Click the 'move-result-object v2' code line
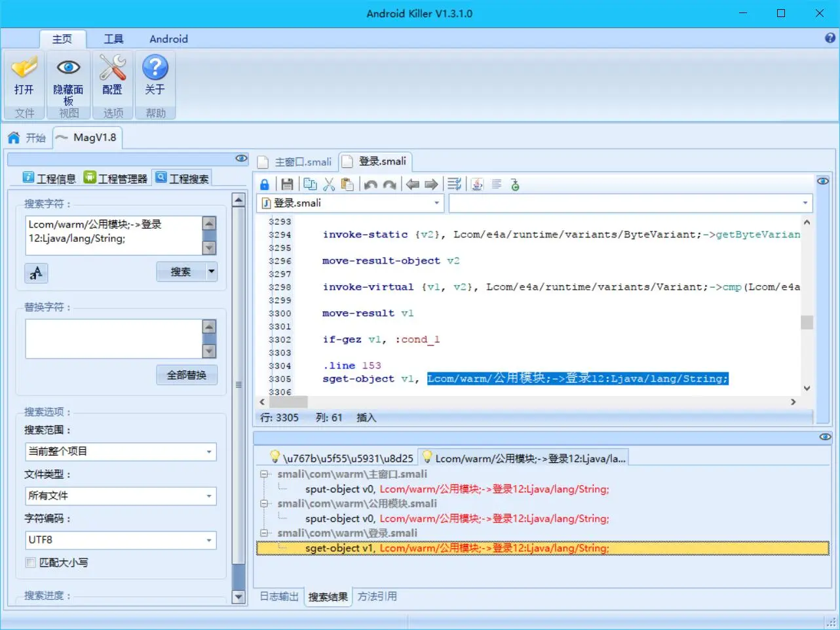Viewport: 840px width, 630px height. pos(391,261)
